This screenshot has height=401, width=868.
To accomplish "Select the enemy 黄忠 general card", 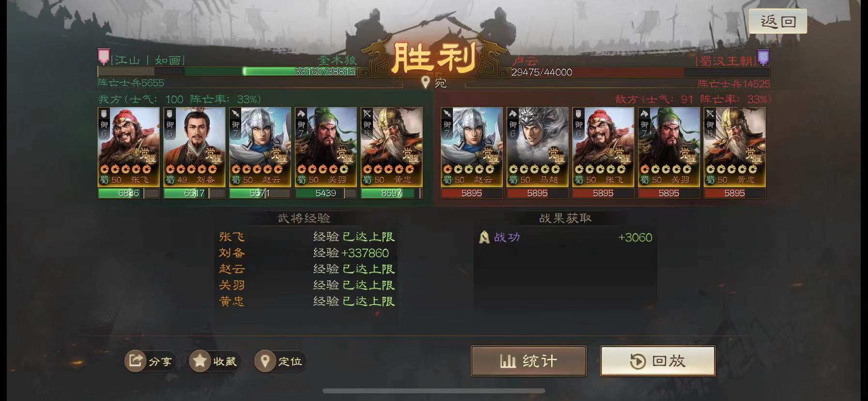I will pos(734,147).
